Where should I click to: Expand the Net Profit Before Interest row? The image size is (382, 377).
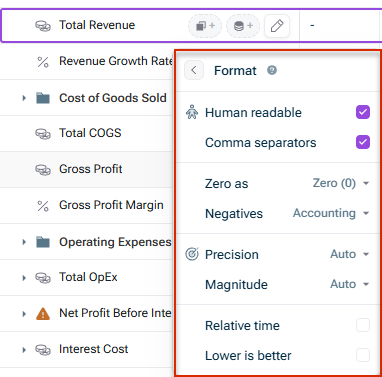24,314
